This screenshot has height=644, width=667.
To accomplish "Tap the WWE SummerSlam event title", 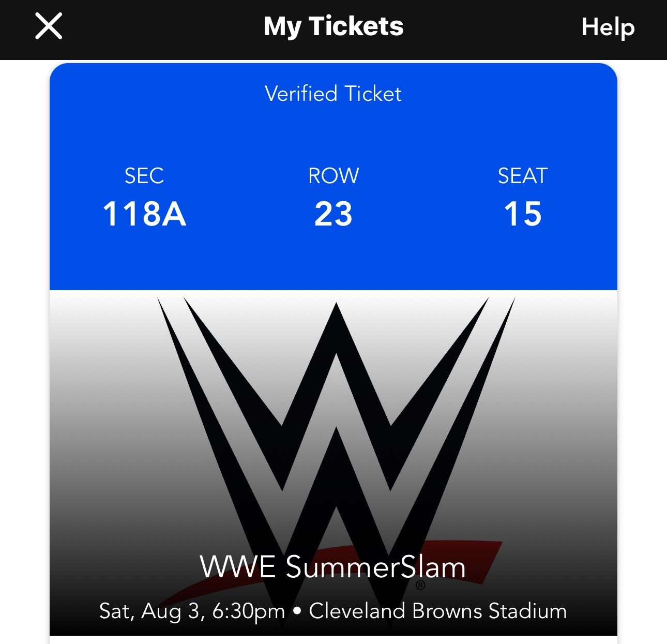I will coord(333,567).
